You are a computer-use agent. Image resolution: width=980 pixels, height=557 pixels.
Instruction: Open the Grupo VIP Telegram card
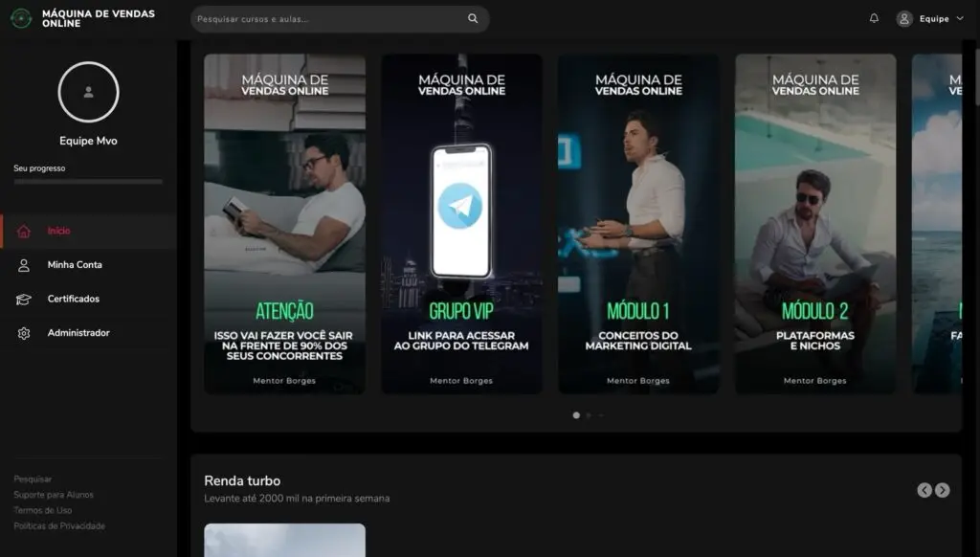pyautogui.click(x=461, y=223)
